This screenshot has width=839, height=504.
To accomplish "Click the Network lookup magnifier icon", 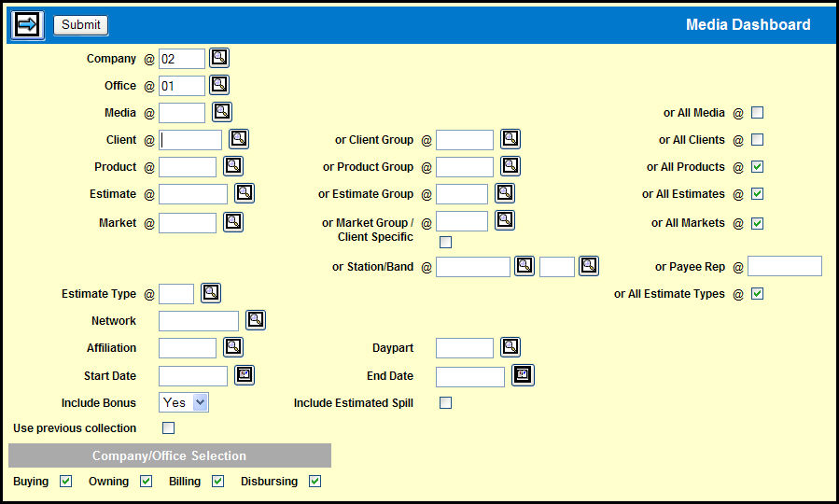I will click(256, 320).
